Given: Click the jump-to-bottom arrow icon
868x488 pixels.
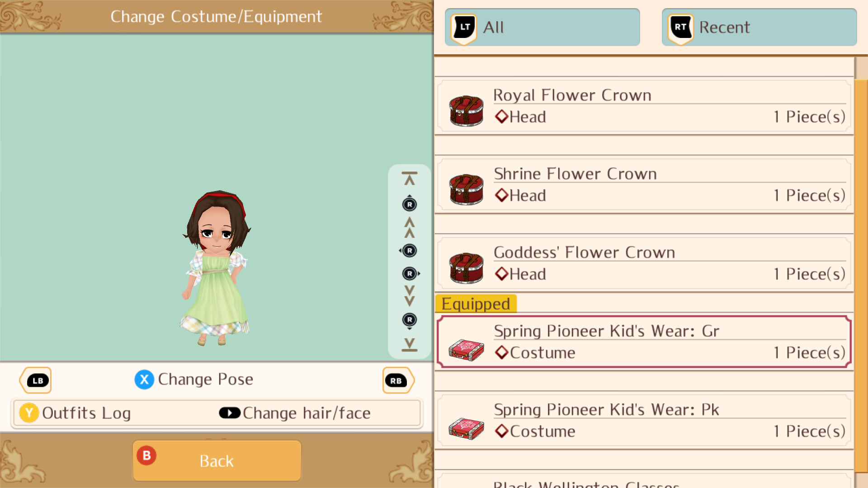Looking at the screenshot, I should coord(410,345).
